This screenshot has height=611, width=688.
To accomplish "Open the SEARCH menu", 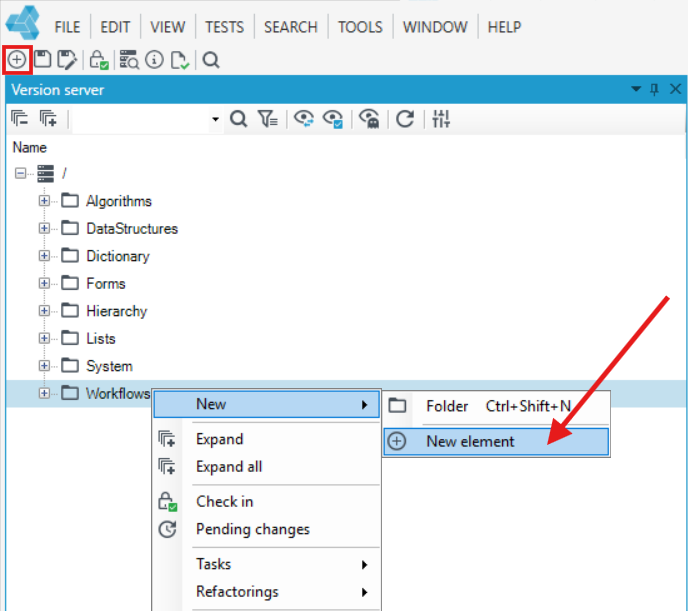I will click(290, 27).
